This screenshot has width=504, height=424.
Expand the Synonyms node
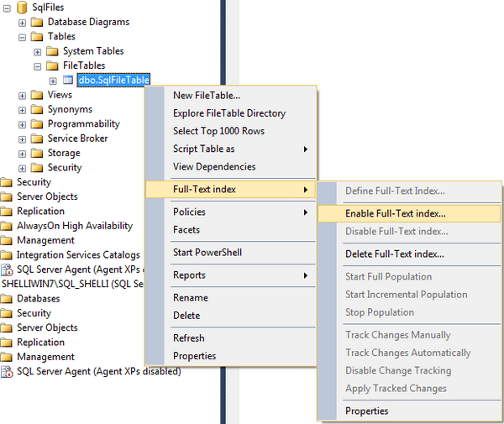22,110
